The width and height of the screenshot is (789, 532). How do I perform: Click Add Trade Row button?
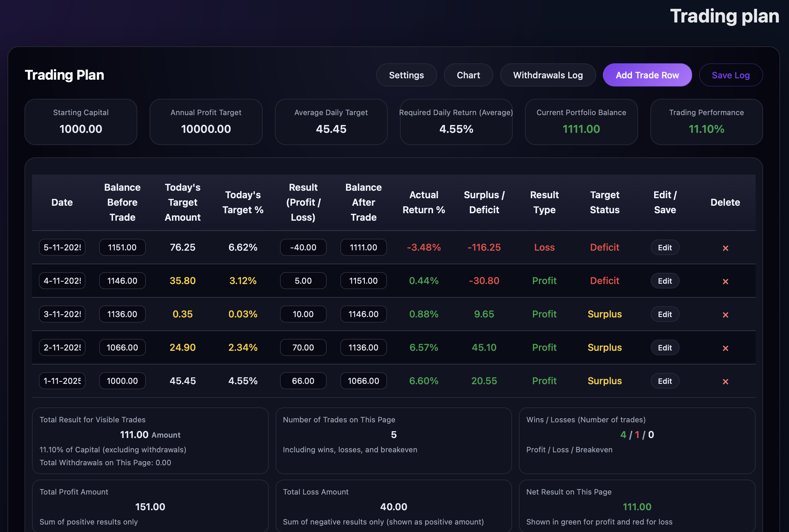[647, 75]
